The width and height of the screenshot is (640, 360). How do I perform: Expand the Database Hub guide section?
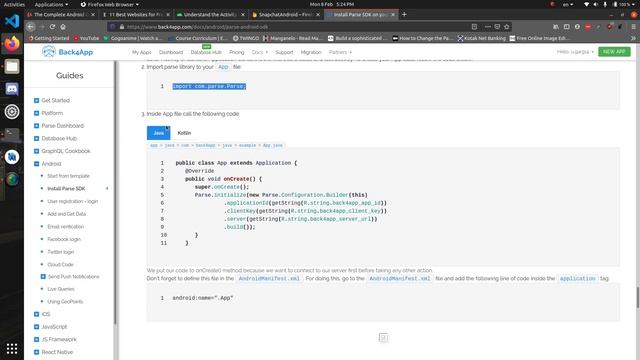click(x=36, y=138)
